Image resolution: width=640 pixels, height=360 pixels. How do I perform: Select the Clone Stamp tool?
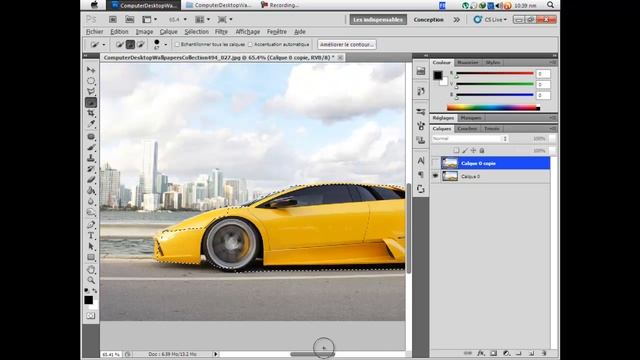pyautogui.click(x=91, y=158)
